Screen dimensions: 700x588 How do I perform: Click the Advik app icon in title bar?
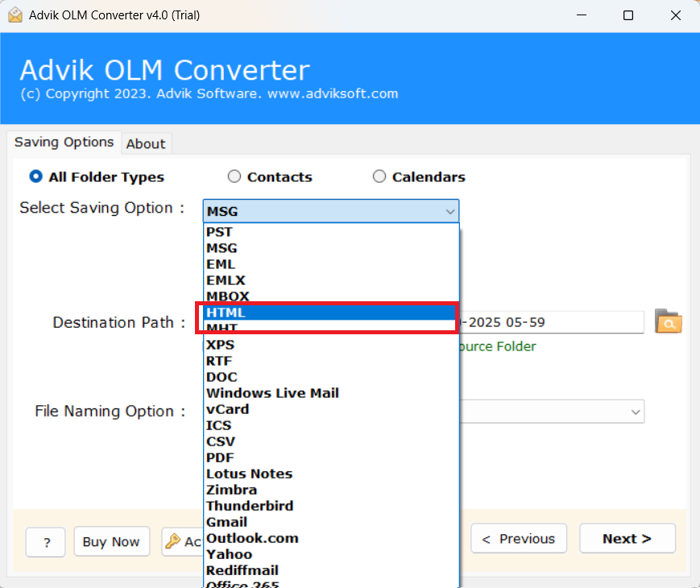[14, 15]
